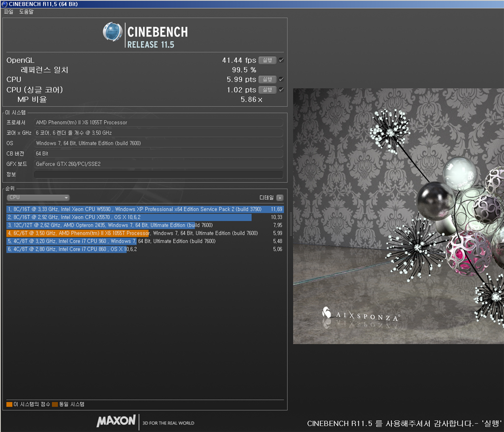Screen dimensions: 504x432
Task: Select ranking row 3 AMD Opteron 2435
Action: tap(145, 225)
